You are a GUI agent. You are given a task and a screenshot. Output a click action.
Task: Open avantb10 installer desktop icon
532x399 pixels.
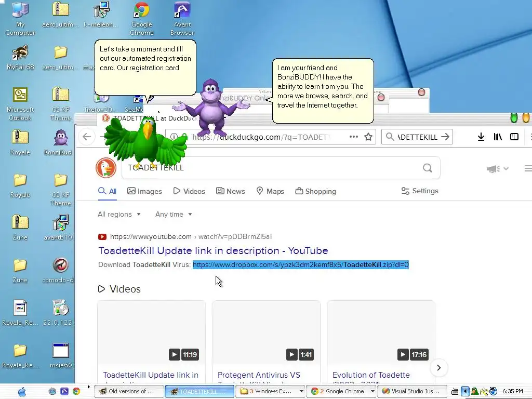pyautogui.click(x=60, y=228)
